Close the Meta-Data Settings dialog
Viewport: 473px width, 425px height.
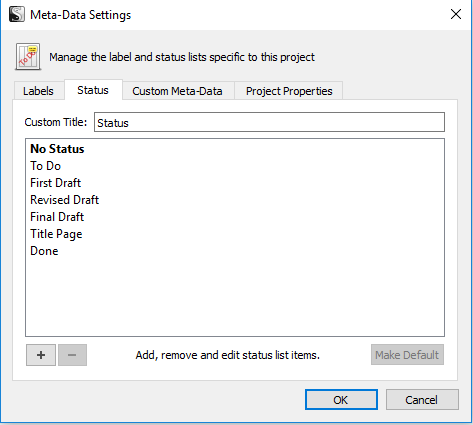click(x=456, y=14)
